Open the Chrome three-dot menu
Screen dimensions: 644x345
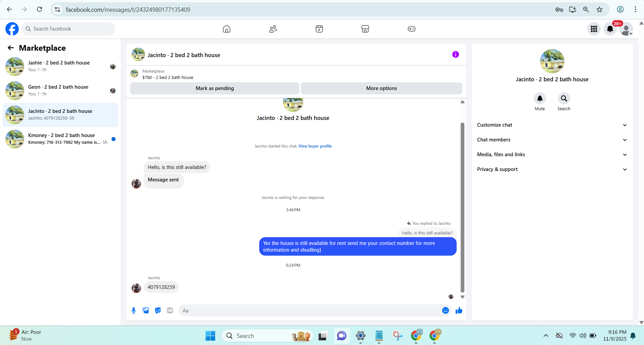[635, 9]
